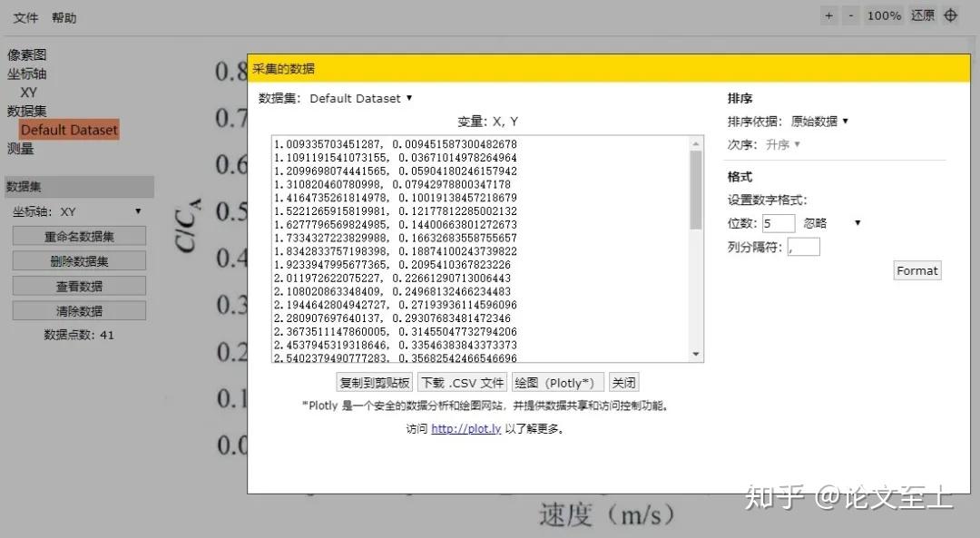Select the crosshair pan icon at top right
The width and height of the screenshot is (980, 538).
[x=951, y=15]
